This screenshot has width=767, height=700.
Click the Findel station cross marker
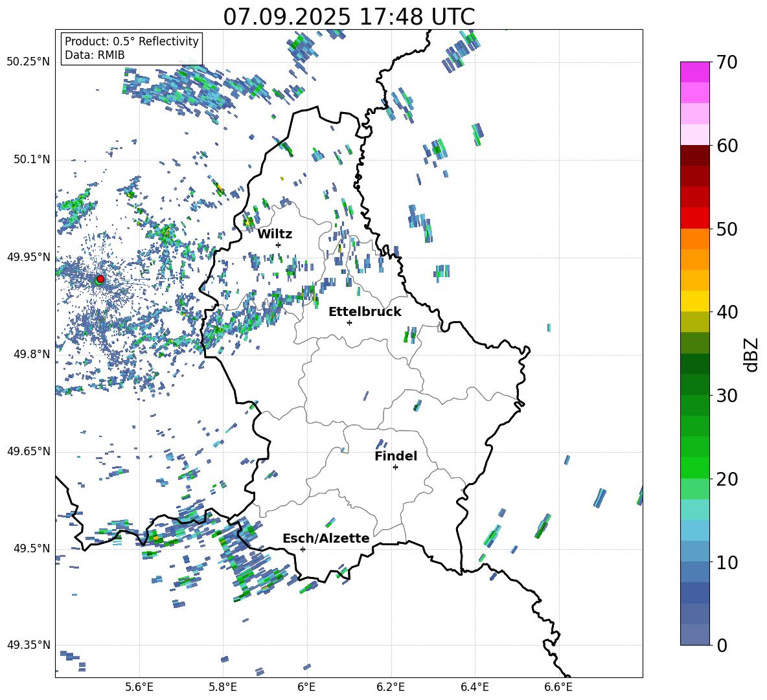(395, 468)
